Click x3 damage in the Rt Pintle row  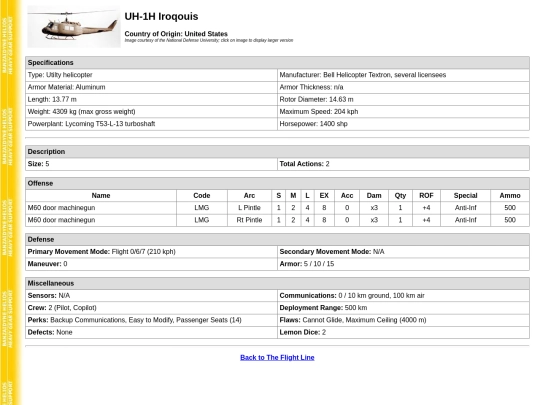(374, 220)
